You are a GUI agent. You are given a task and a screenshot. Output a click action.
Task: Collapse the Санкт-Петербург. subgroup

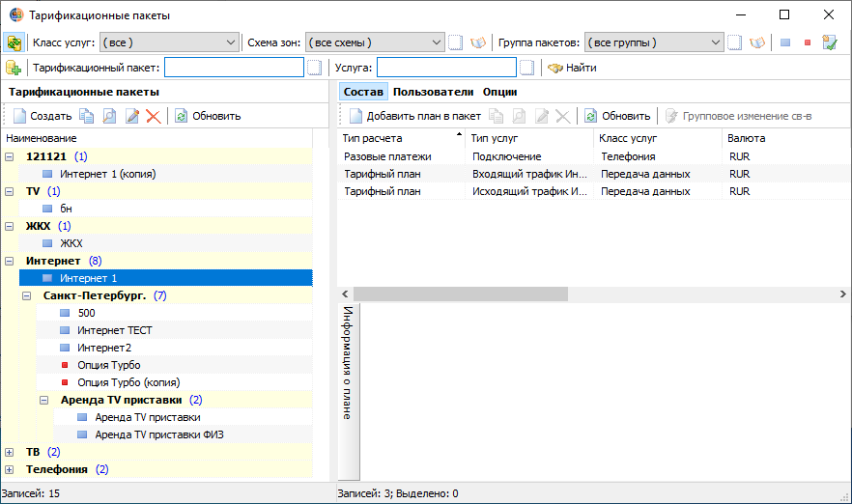coord(27,295)
